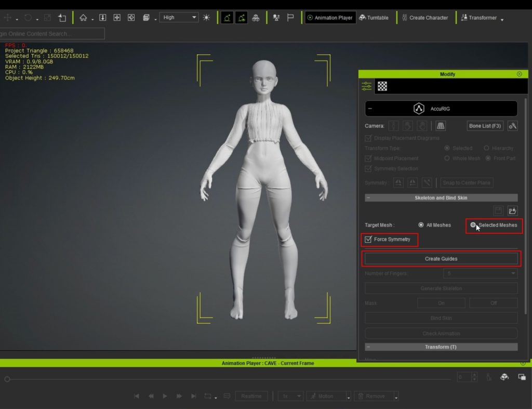Click the checkerboard texture tab icon
532x409 pixels.
[x=382, y=86]
